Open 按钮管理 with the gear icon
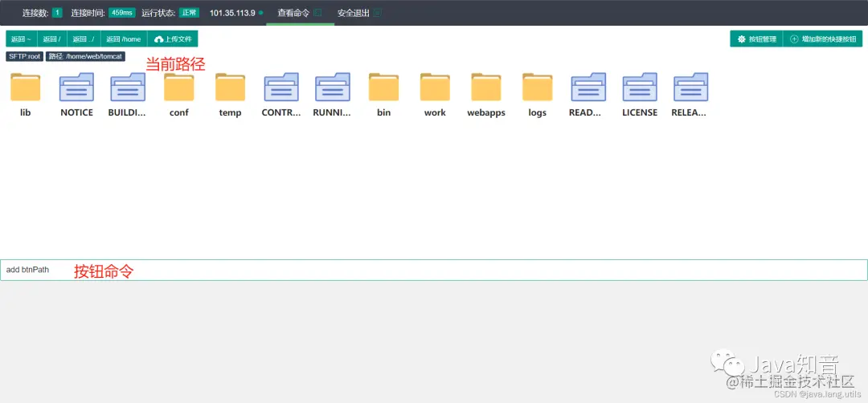This screenshot has height=403, width=868. click(757, 39)
